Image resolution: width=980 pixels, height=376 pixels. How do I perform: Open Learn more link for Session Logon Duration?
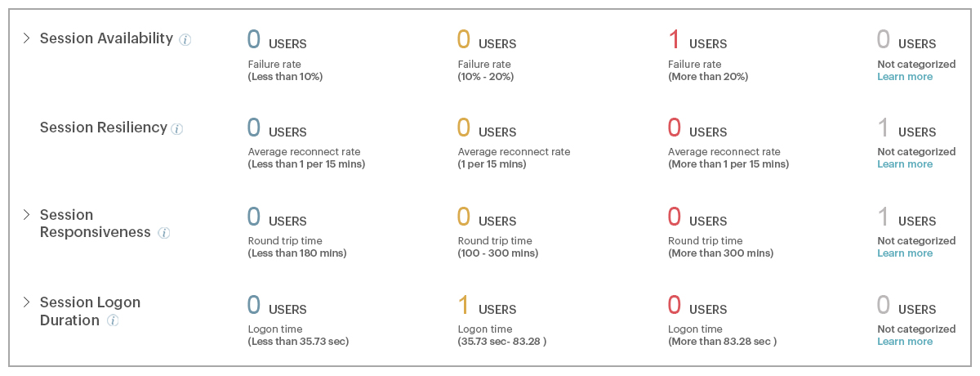[x=905, y=342]
